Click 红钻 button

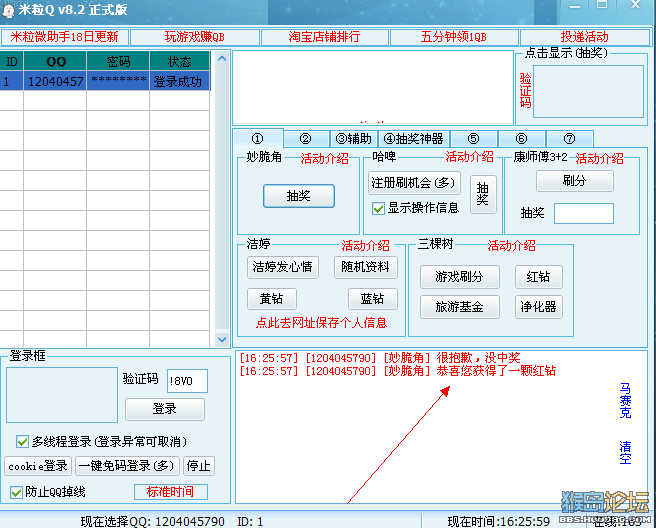click(538, 277)
